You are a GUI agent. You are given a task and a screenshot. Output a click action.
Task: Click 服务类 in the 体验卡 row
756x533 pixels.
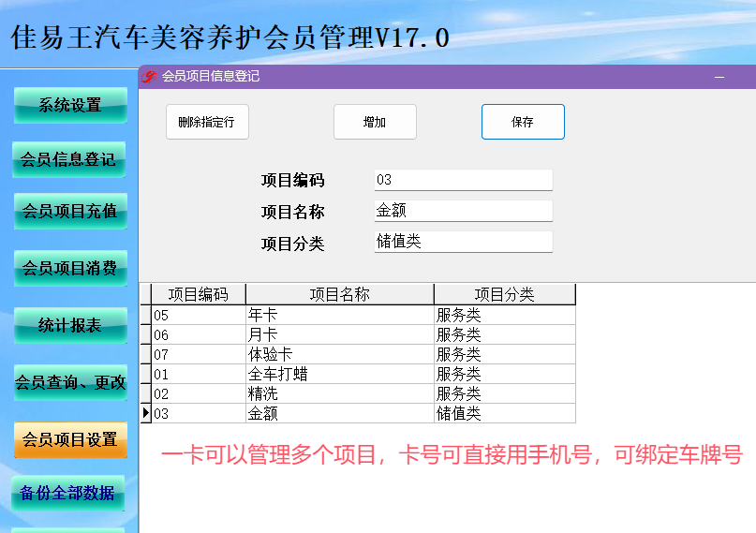click(x=505, y=355)
